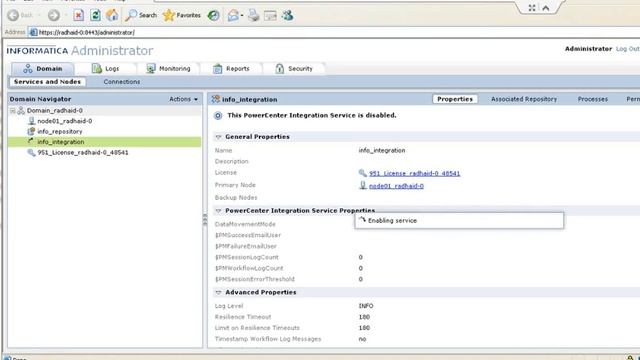640x360 pixels.
Task: Click the Administrator user name
Action: [588, 49]
